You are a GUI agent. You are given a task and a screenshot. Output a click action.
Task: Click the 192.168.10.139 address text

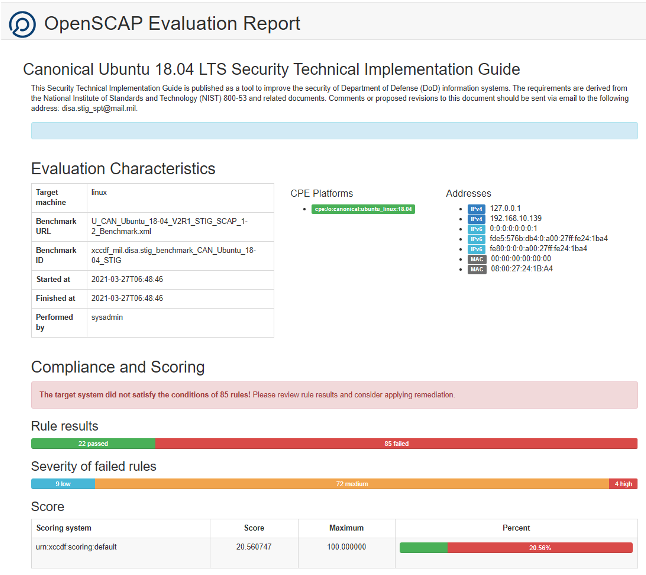click(516, 218)
